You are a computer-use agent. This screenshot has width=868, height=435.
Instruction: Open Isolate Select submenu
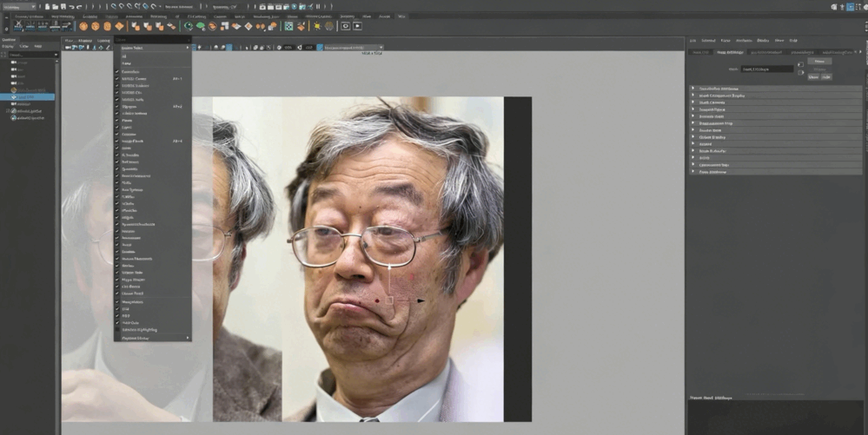click(152, 48)
